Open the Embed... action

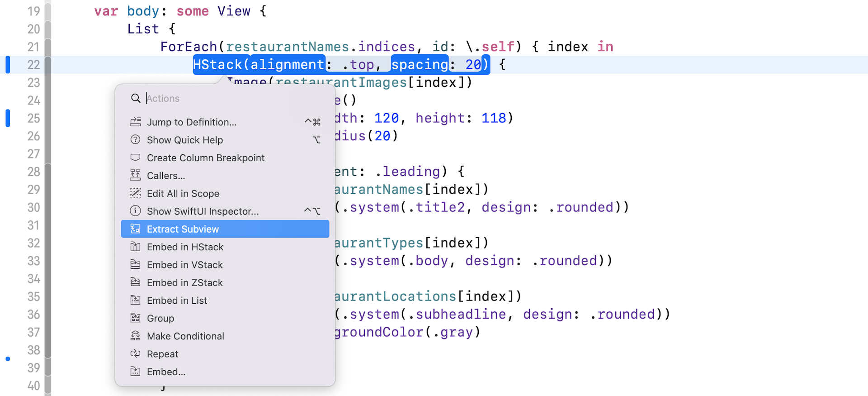point(166,372)
